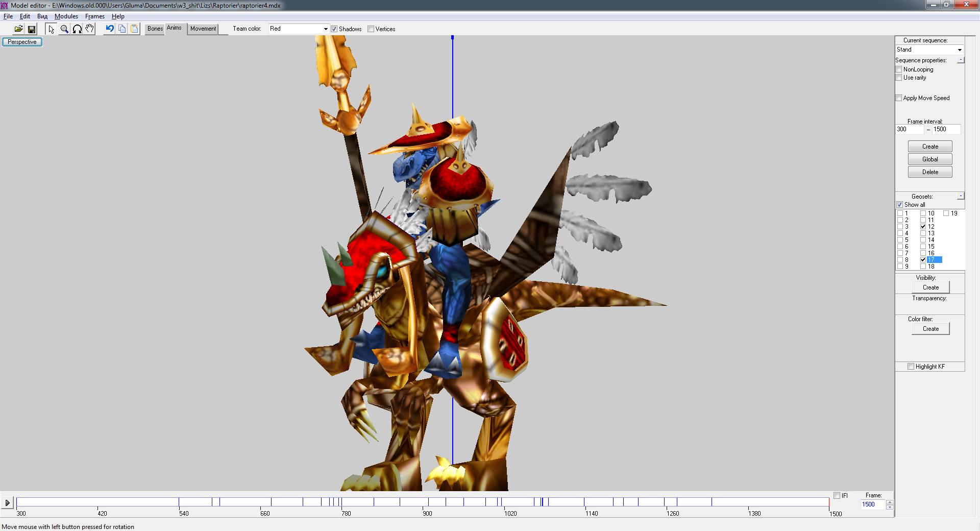This screenshot has height=531, width=980.
Task: Click Create under Color filter
Action: click(x=930, y=329)
